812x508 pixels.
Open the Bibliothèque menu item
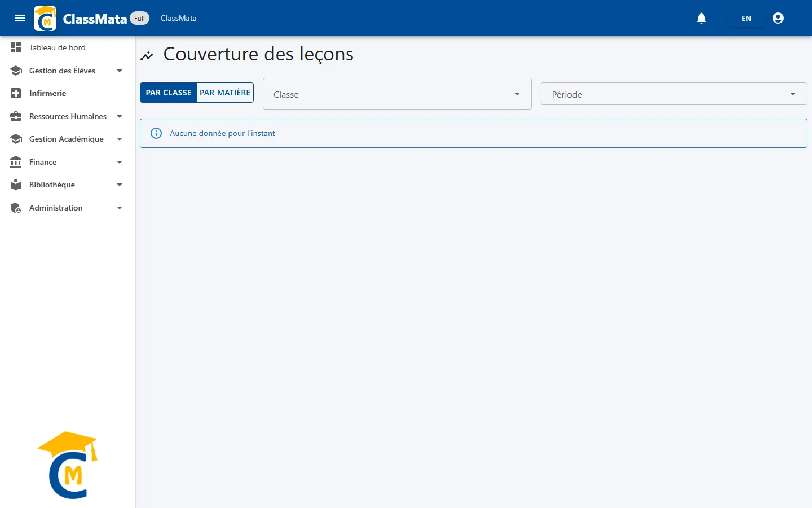68,185
